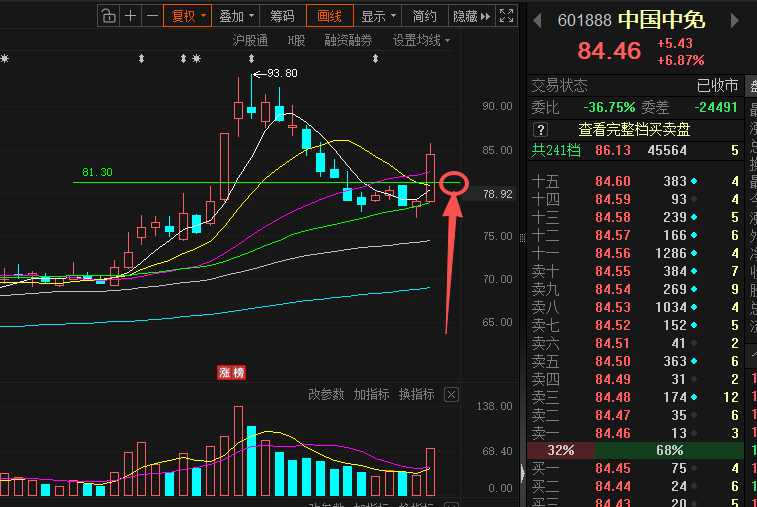Click the gray dot in 卖六 row
757x507 pixels.
click(x=694, y=343)
